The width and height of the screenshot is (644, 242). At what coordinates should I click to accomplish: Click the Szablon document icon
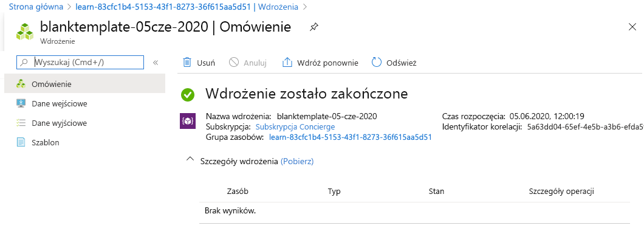(x=21, y=142)
